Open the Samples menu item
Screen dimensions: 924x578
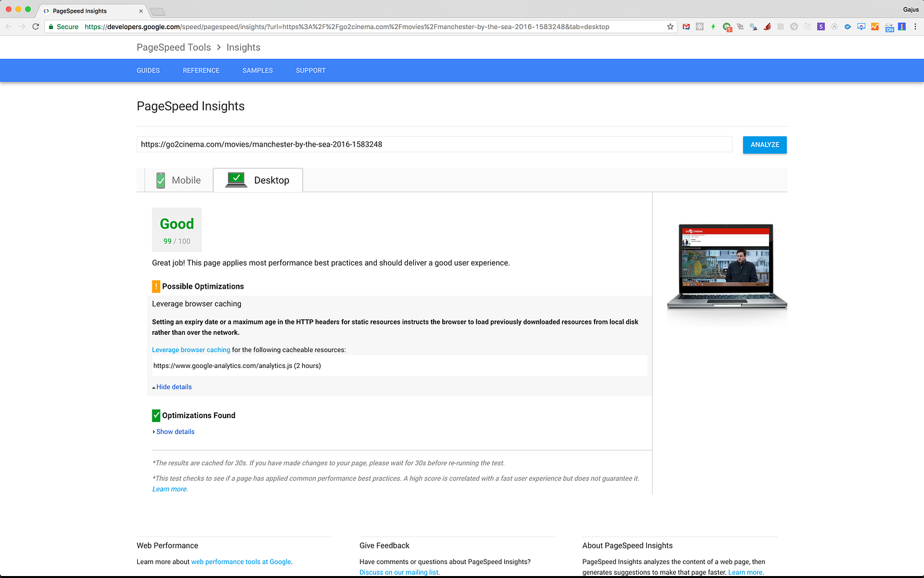[x=257, y=71]
